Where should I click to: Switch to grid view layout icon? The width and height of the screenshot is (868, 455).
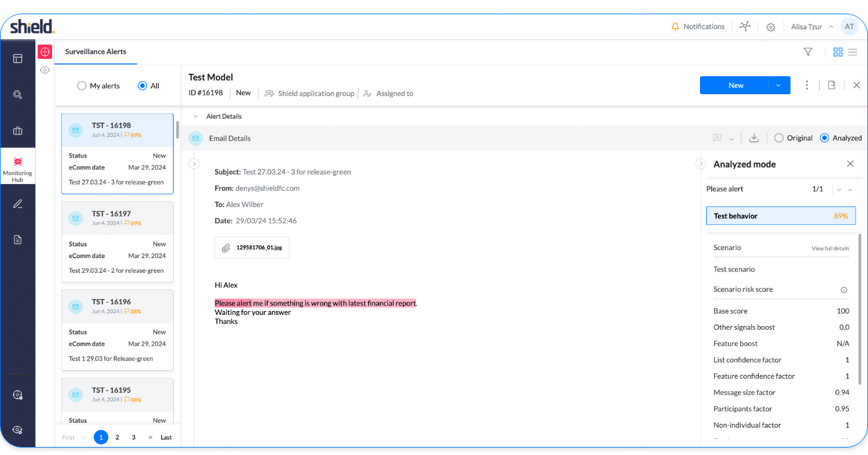838,52
